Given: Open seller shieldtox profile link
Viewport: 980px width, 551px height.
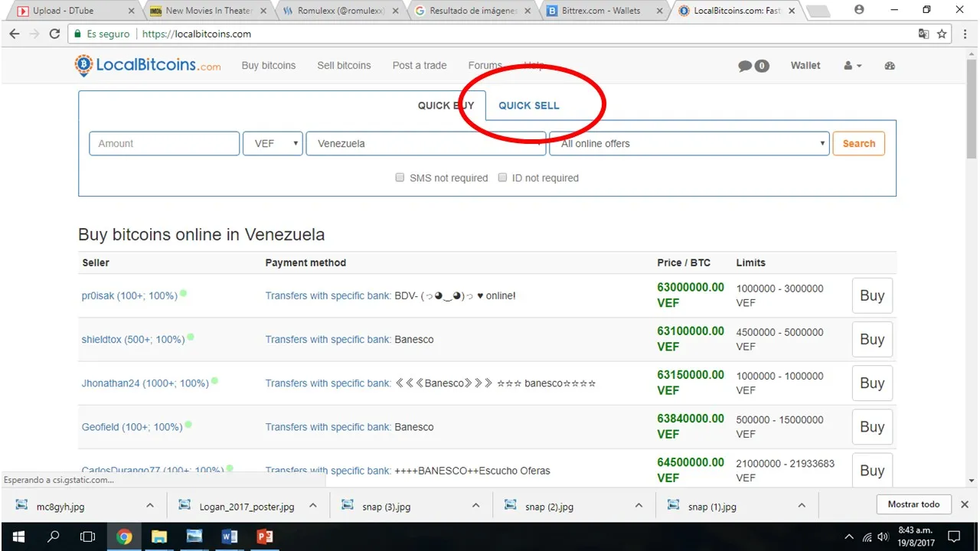Looking at the screenshot, I should (133, 339).
